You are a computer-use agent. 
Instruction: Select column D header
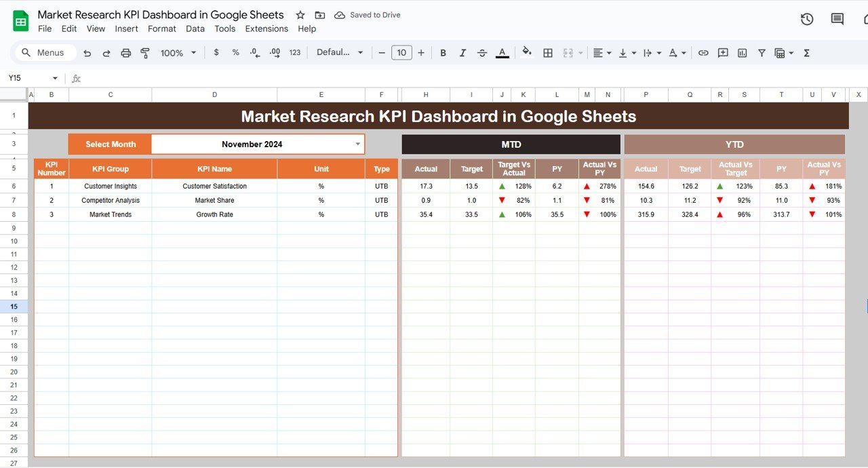point(214,95)
